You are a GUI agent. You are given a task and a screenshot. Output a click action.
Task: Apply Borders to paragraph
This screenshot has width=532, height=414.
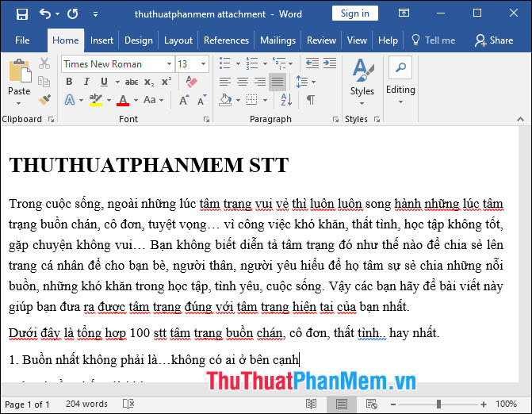click(252, 100)
